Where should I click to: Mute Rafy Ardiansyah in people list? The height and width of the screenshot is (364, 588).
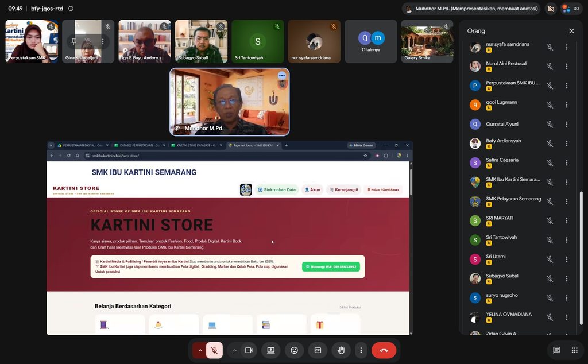[550, 144]
